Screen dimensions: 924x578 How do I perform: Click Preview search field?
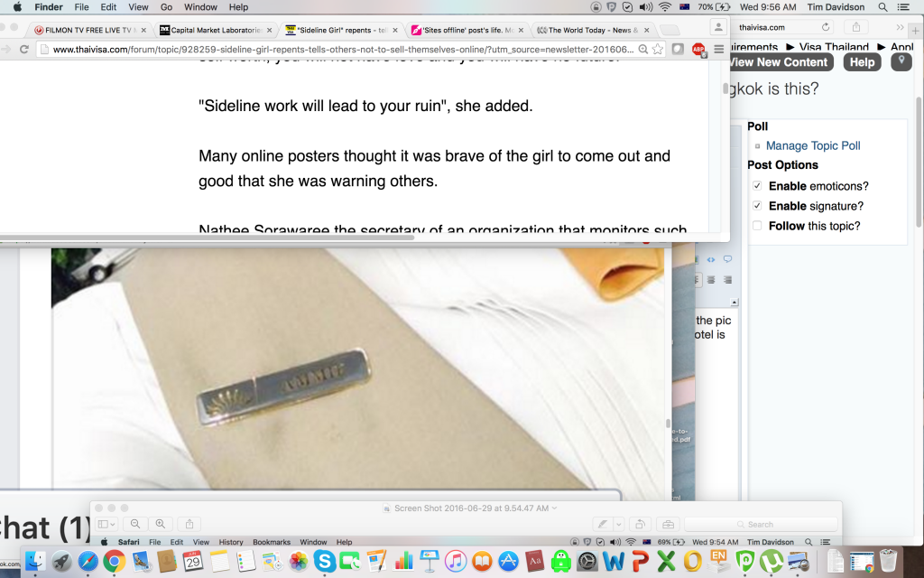coord(761,524)
